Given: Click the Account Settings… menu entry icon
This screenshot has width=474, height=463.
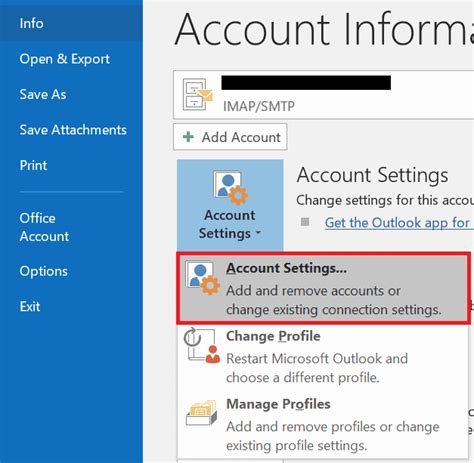Looking at the screenshot, I should [x=203, y=278].
